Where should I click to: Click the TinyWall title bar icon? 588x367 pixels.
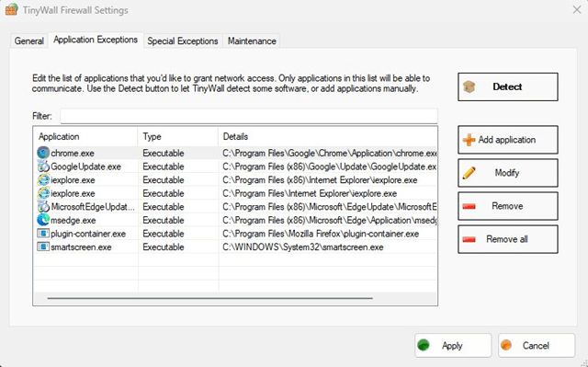(x=11, y=9)
